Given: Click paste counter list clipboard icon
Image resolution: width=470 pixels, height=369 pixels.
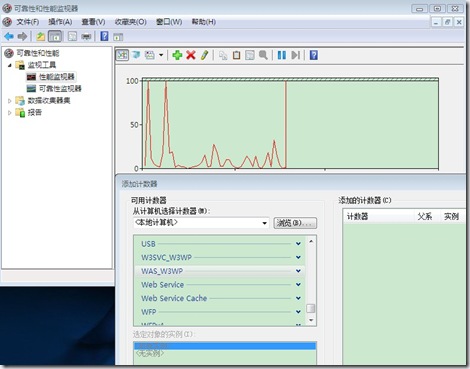Looking at the screenshot, I should 236,55.
